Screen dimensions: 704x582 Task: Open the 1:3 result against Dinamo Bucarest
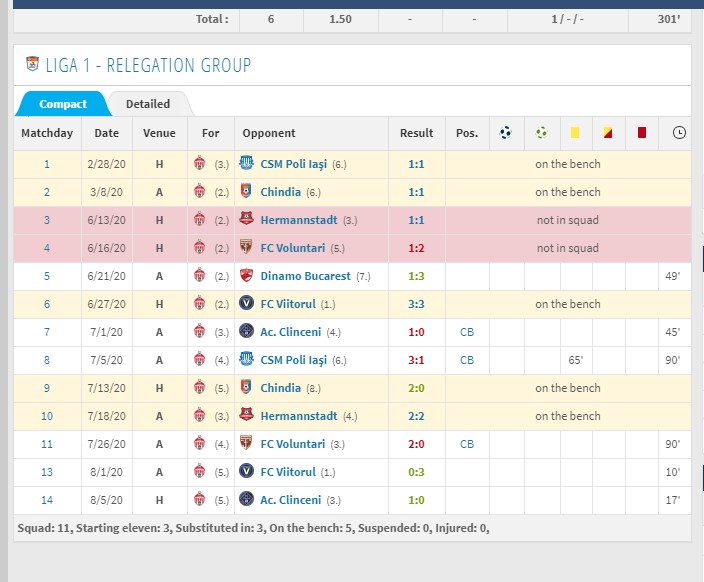click(417, 276)
